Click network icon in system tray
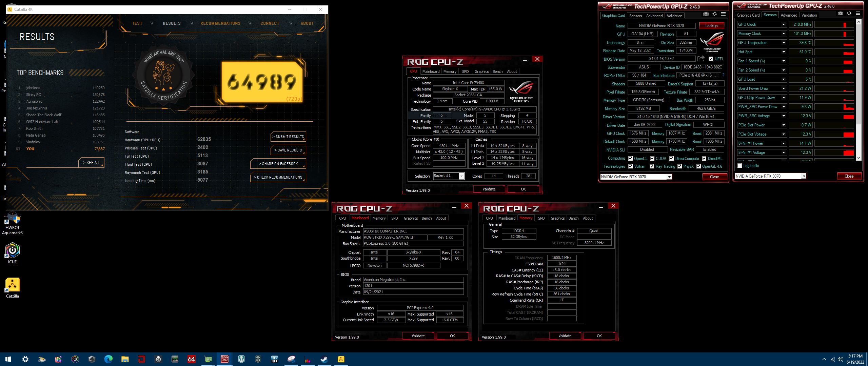The image size is (868, 366). click(x=833, y=359)
